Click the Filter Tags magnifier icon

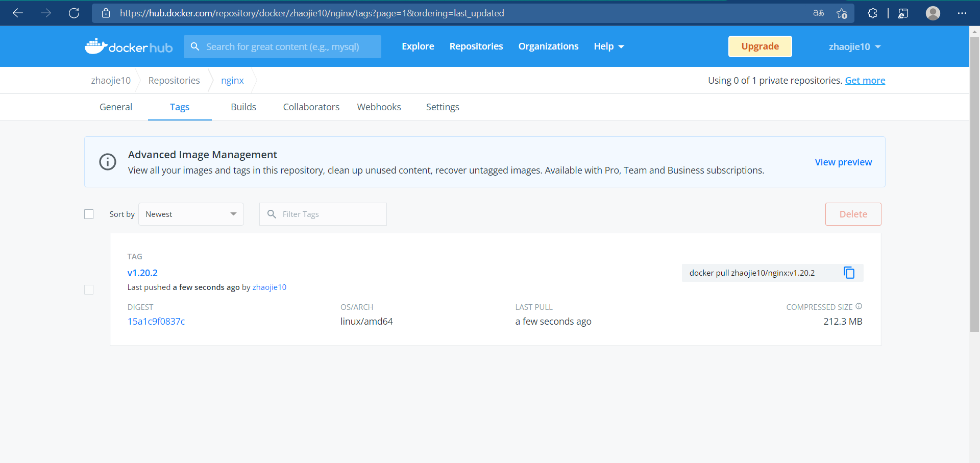pyautogui.click(x=272, y=214)
